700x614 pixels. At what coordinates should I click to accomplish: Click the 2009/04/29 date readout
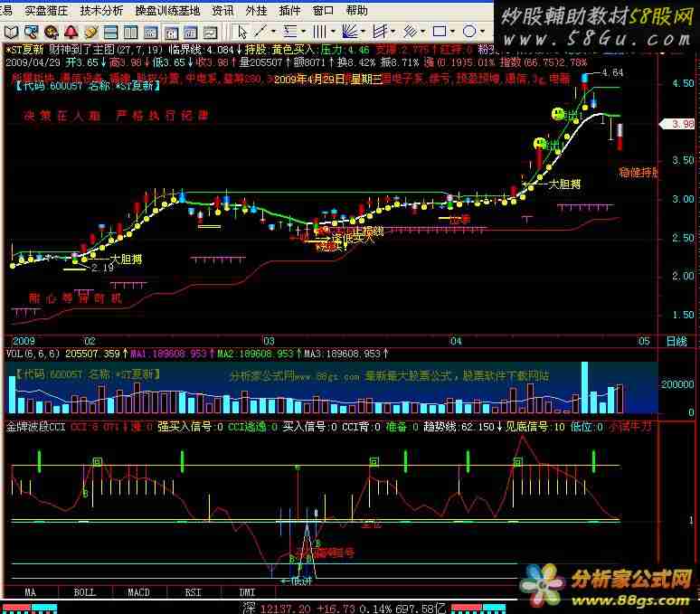point(33,62)
